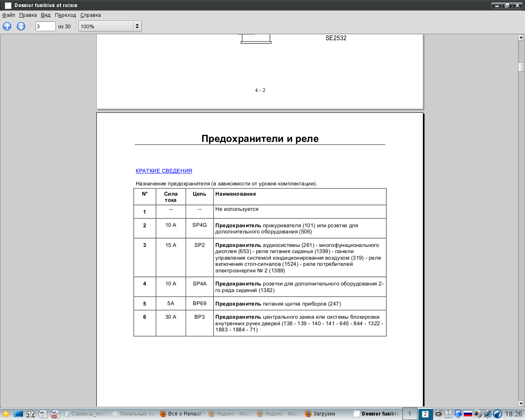The height and width of the screenshot is (420, 525).
Task: Click the blue download arrow tray icon
Action: pos(458,413)
